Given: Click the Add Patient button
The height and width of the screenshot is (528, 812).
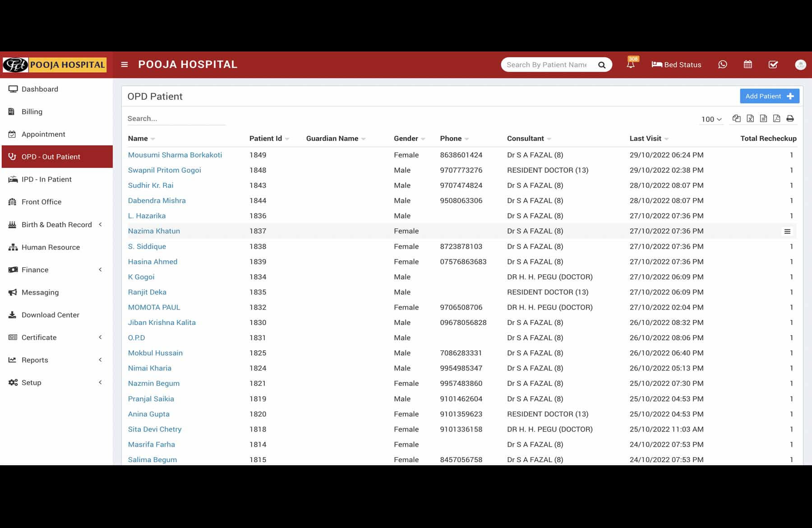Looking at the screenshot, I should 769,96.
